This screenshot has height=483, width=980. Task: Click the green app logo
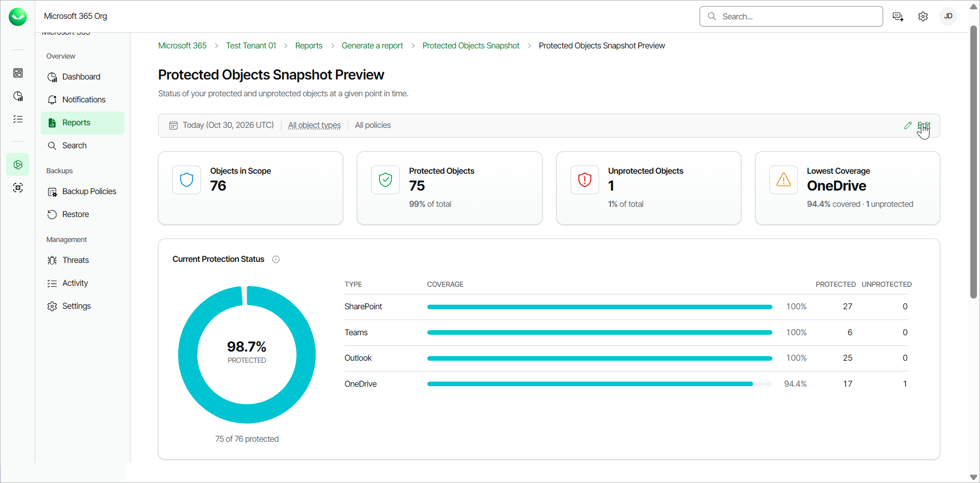(18, 17)
